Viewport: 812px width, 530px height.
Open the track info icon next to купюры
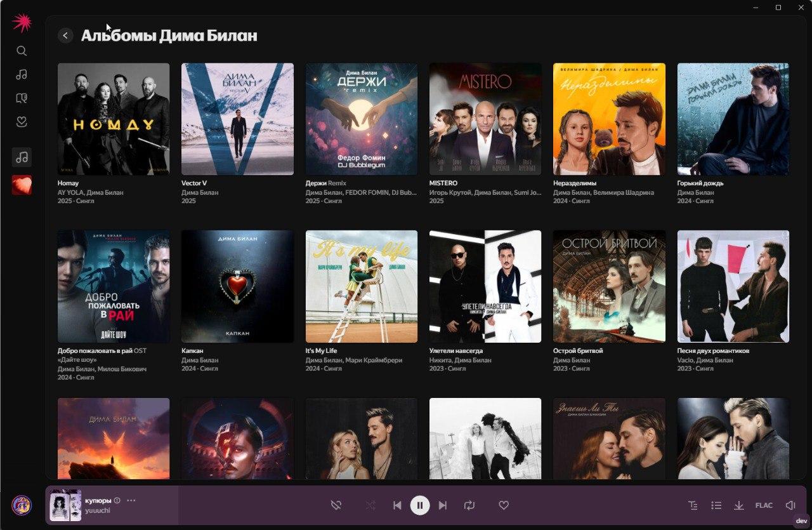point(117,500)
